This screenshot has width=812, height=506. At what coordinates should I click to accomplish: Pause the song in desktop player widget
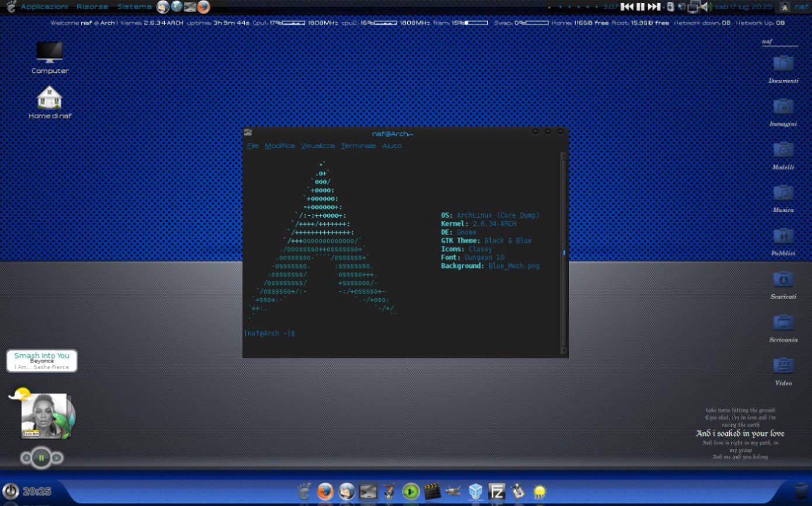(x=41, y=458)
